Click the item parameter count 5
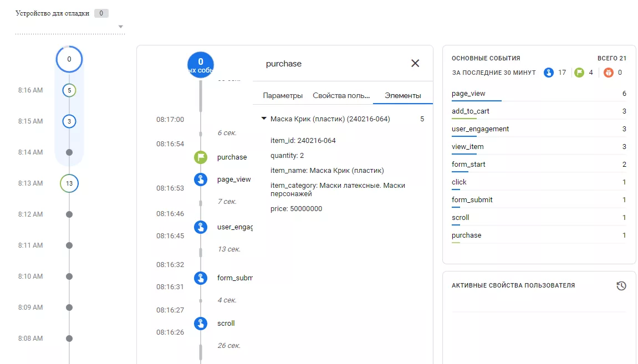Screen dimensions: 638x364 coord(422,119)
